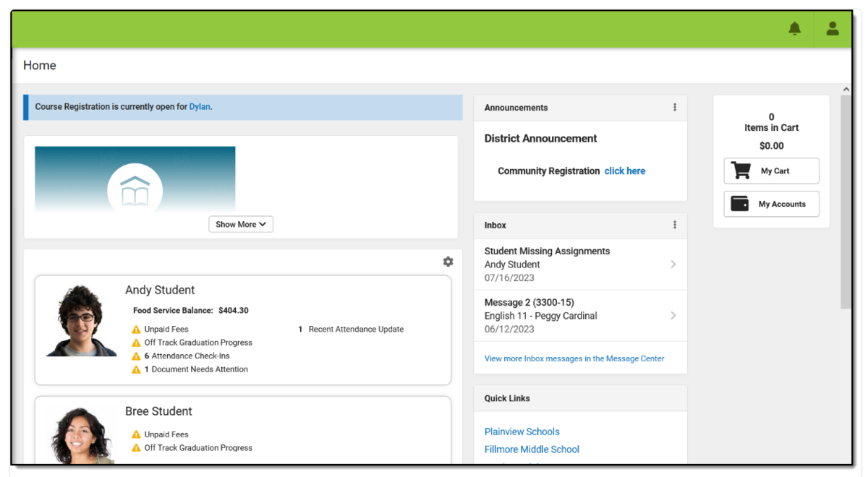Select Andy Student's profile photo
This screenshot has height=477, width=868.
81,320
